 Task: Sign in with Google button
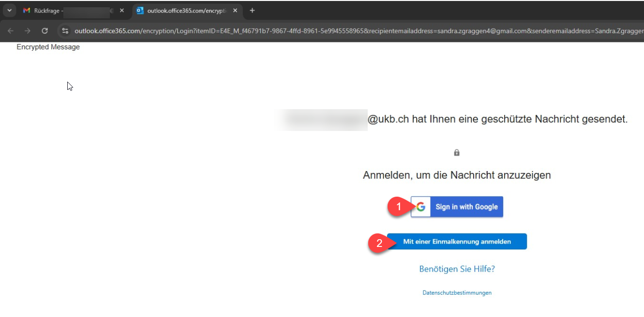click(457, 207)
